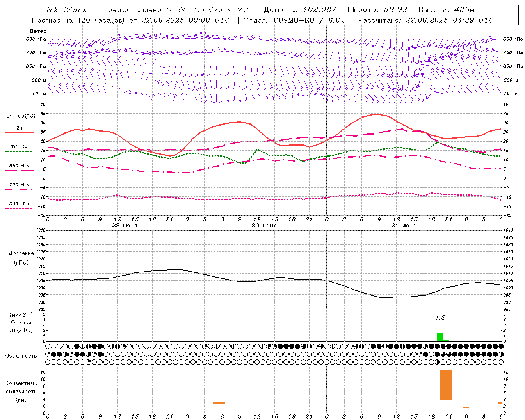
Task: Click the '(мм/1ч.)' precipitation unit label
Action: pos(21,330)
